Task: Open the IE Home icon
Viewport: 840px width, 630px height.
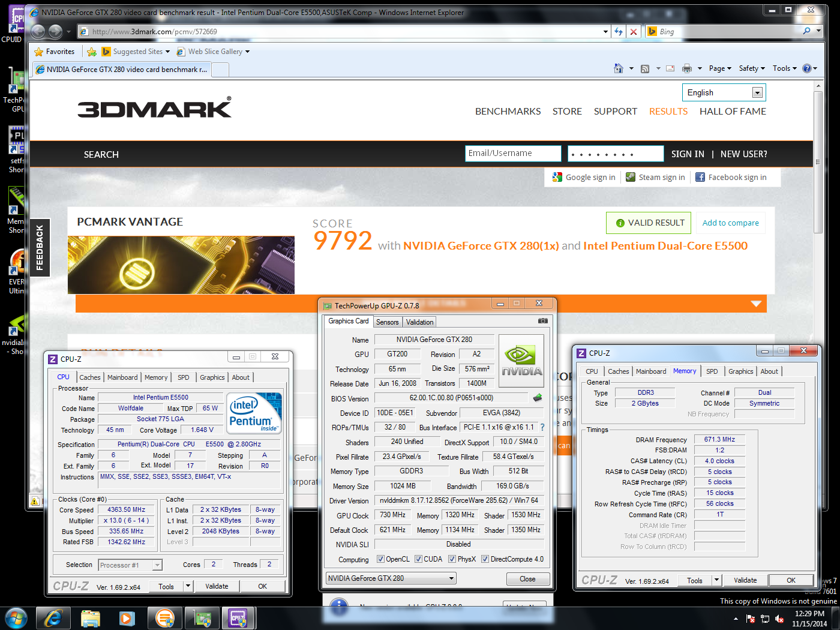Action: pos(619,68)
